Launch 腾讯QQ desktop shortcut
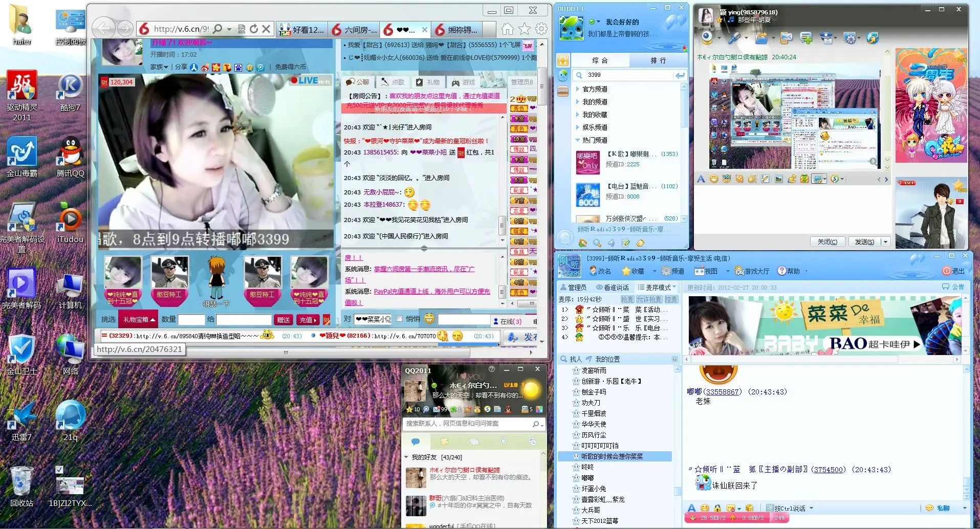 pos(71,157)
